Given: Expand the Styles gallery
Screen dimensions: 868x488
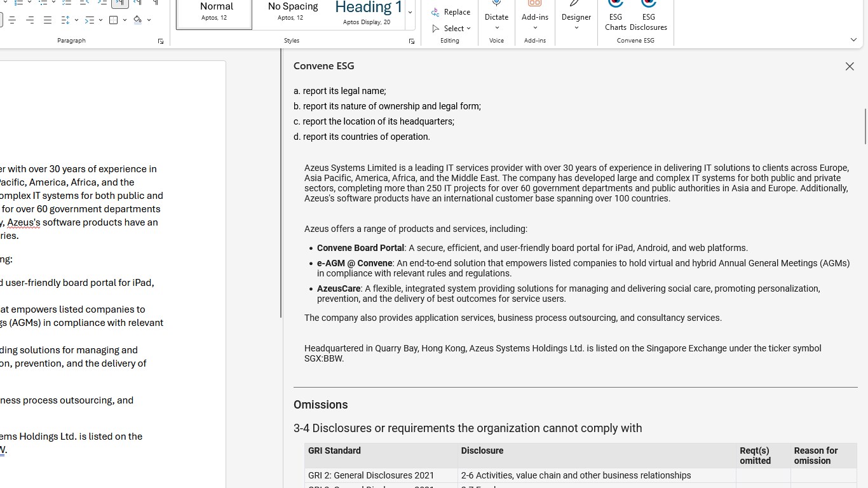Looking at the screenshot, I should (410, 13).
